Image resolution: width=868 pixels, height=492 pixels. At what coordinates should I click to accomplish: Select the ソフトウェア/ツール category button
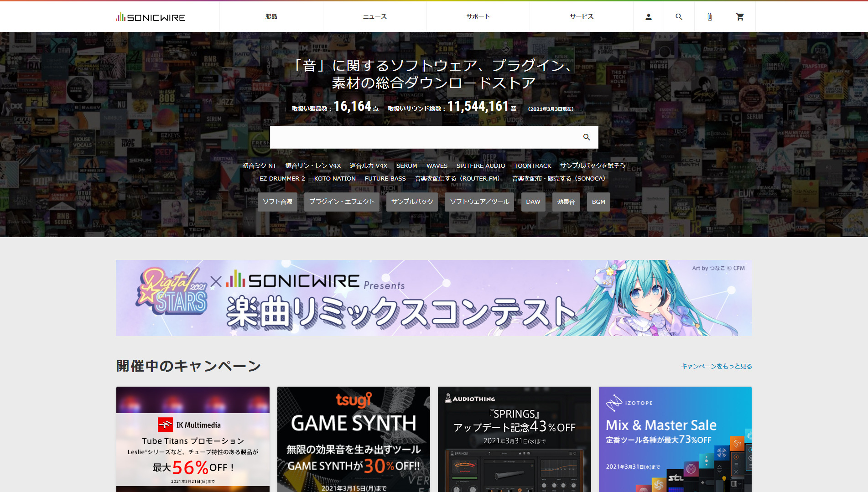pos(479,202)
